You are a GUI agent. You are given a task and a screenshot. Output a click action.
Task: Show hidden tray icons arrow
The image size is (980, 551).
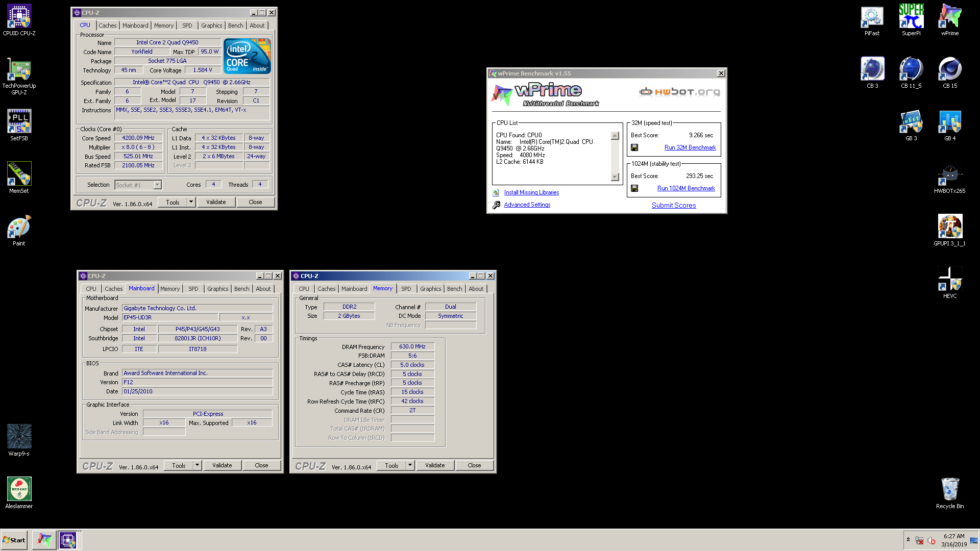[x=908, y=540]
